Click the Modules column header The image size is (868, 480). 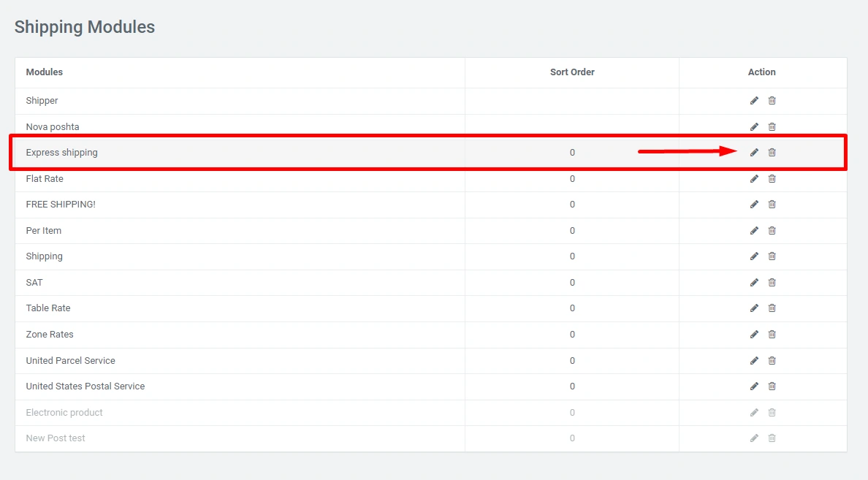click(x=45, y=72)
